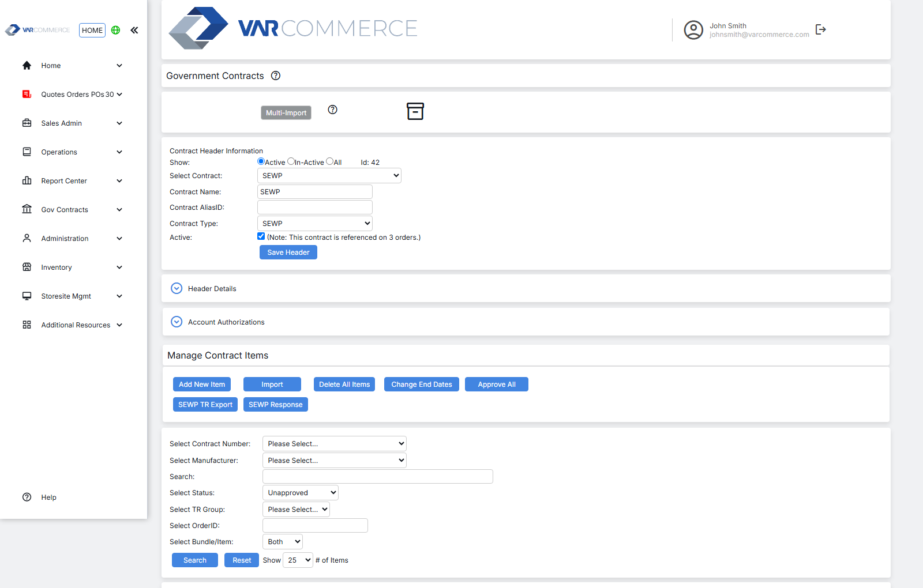Open the Select Contract dropdown
The height and width of the screenshot is (588, 923).
click(x=329, y=176)
